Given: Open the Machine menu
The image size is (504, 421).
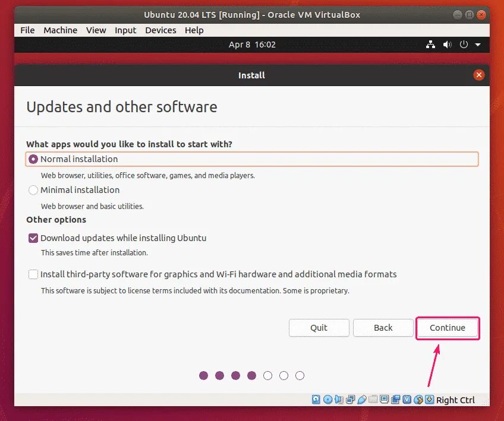Looking at the screenshot, I should (61, 30).
